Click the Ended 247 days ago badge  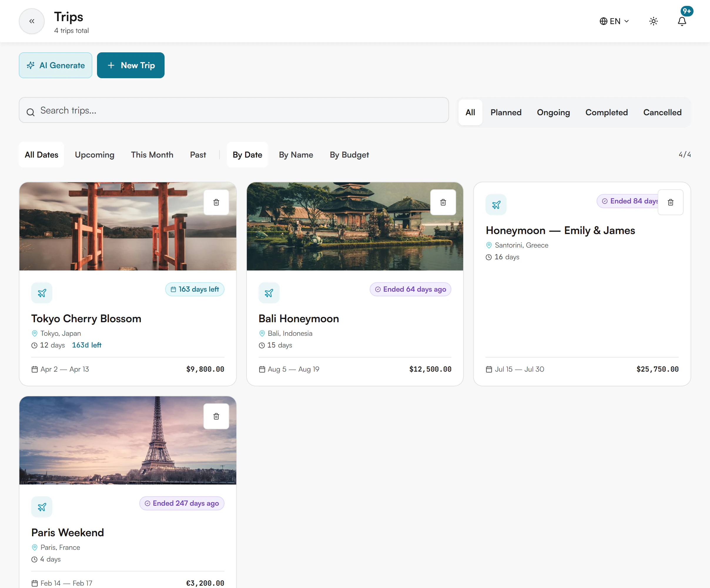182,503
